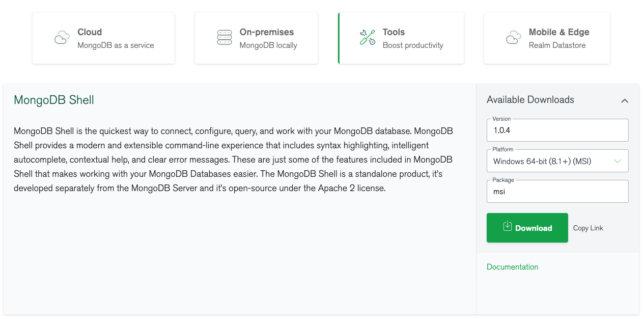Screen dimensions: 644x319
Task: Click the download arrow icon on green button
Action: 508,226
